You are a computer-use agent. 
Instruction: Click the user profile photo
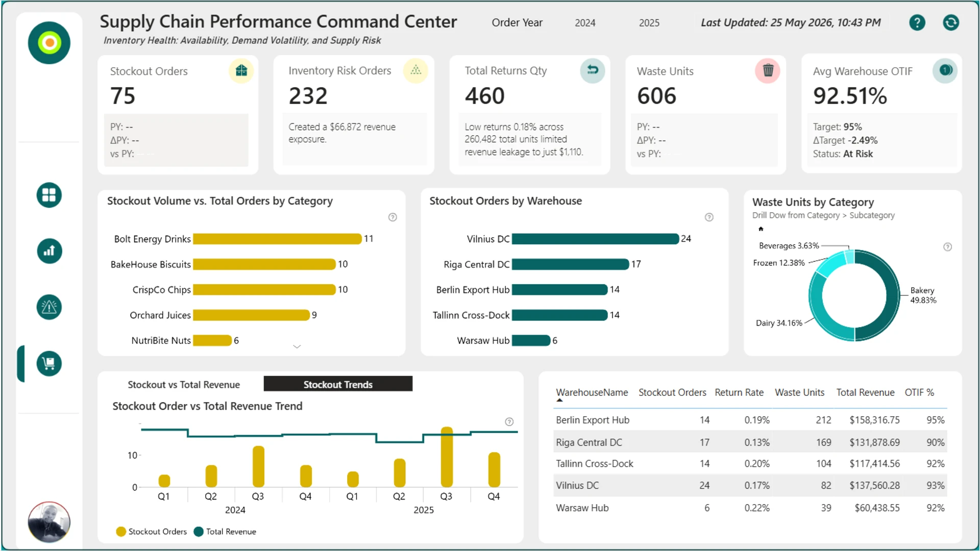[49, 522]
